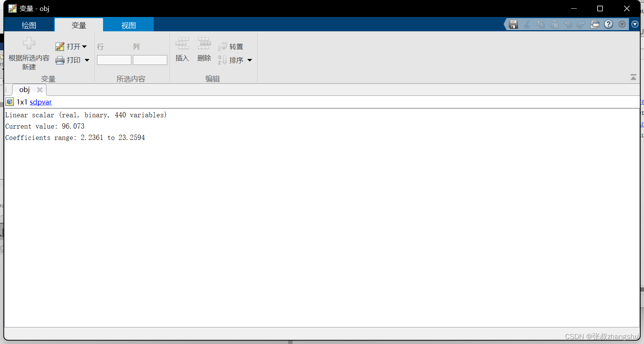Close the obj variable tab
Viewport: 644px width, 344px height.
[40, 89]
